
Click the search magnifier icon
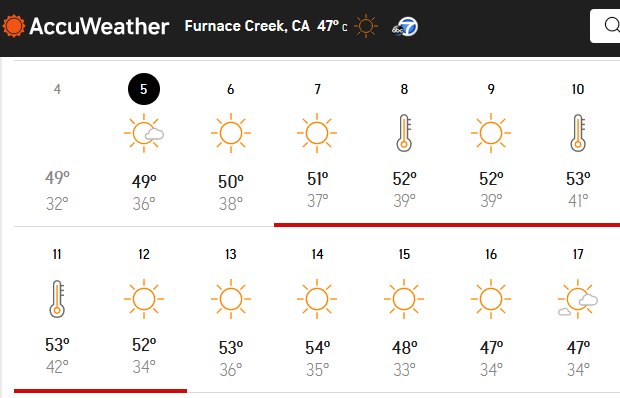[612, 26]
